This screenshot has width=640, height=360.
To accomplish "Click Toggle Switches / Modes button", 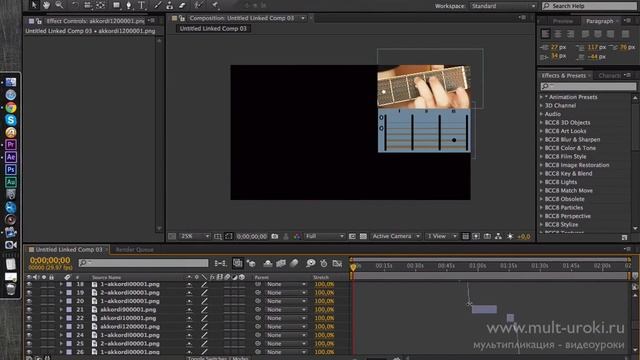I will tap(218, 358).
